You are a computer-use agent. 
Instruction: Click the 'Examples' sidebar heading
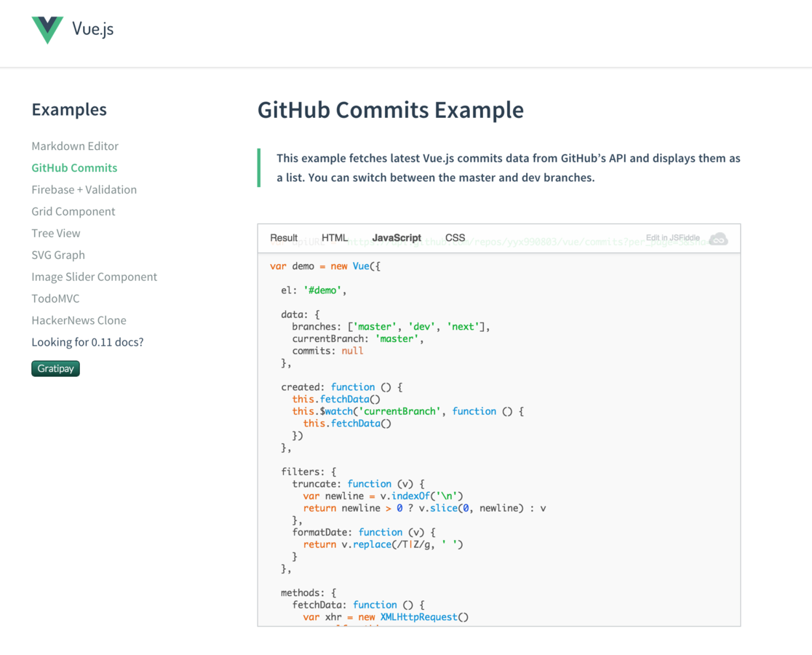[69, 110]
